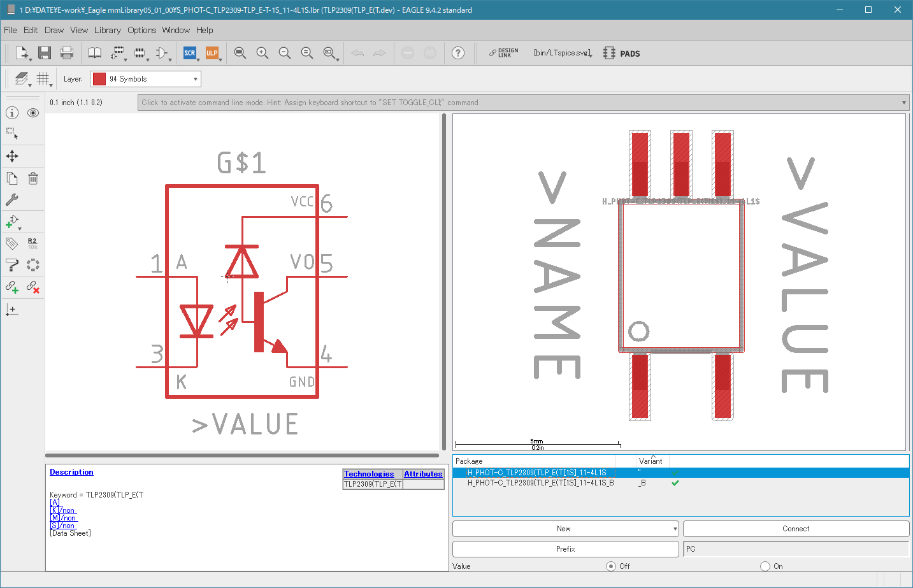Follow the [S]/non link
913x588 pixels.
point(62,526)
